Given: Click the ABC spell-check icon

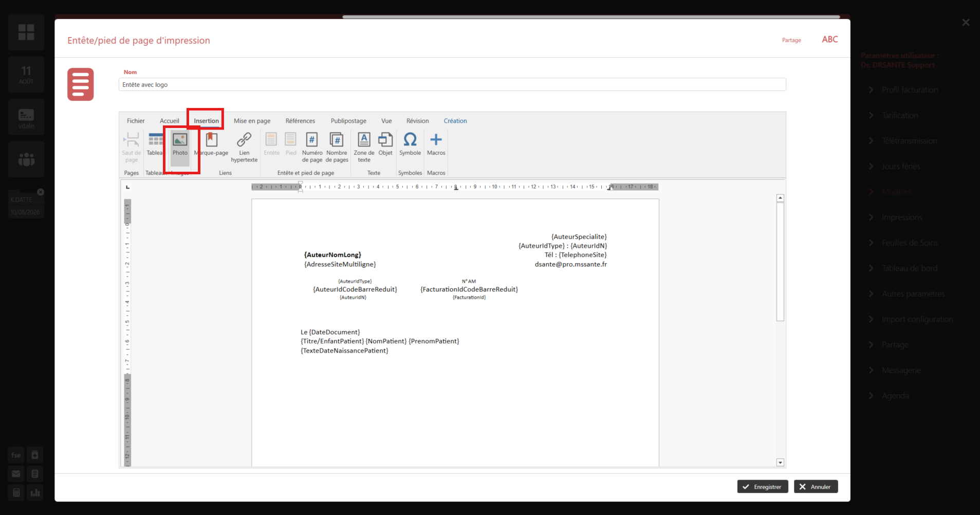Looking at the screenshot, I should pos(830,40).
